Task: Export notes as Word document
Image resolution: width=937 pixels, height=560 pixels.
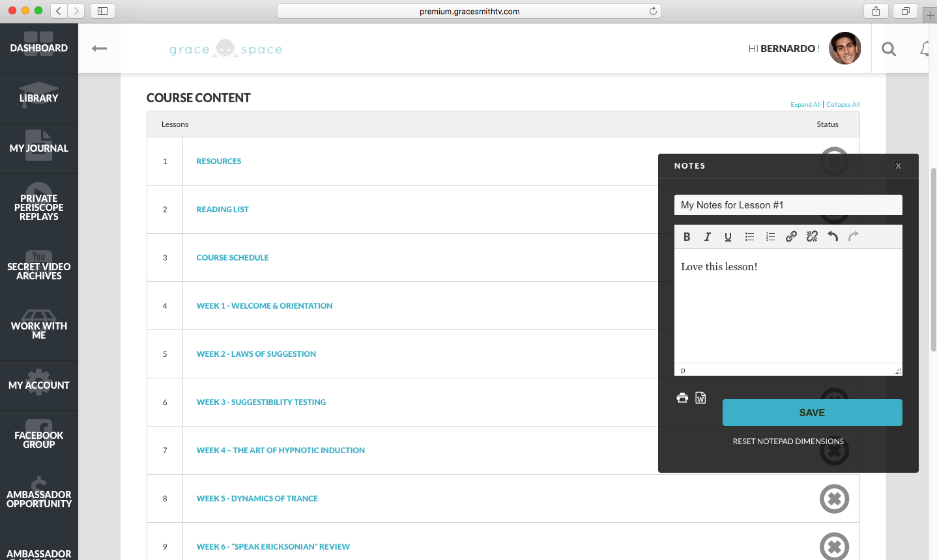Action: (x=700, y=398)
